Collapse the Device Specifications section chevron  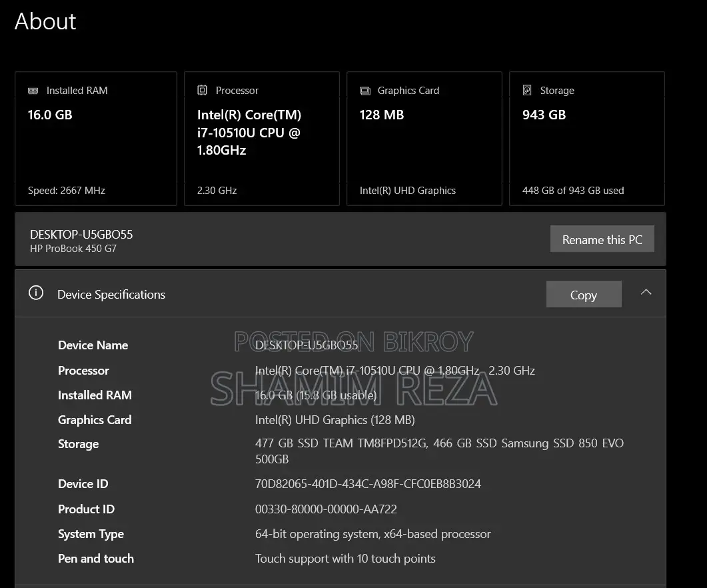[x=646, y=292]
